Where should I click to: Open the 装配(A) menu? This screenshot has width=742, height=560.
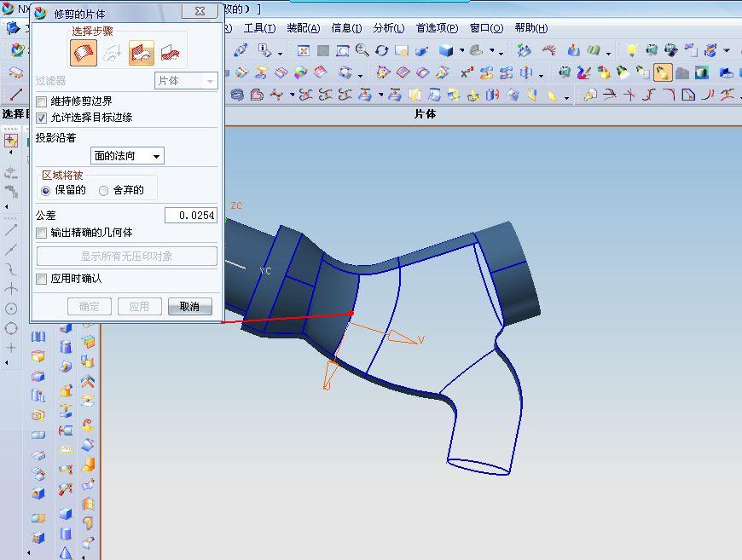pos(304,28)
